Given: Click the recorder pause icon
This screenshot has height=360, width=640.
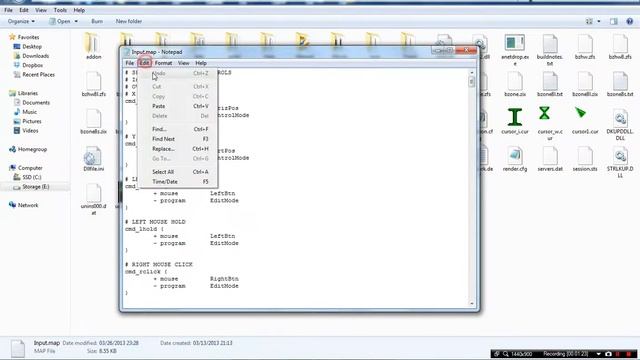Looking at the screenshot, I should 618,354.
